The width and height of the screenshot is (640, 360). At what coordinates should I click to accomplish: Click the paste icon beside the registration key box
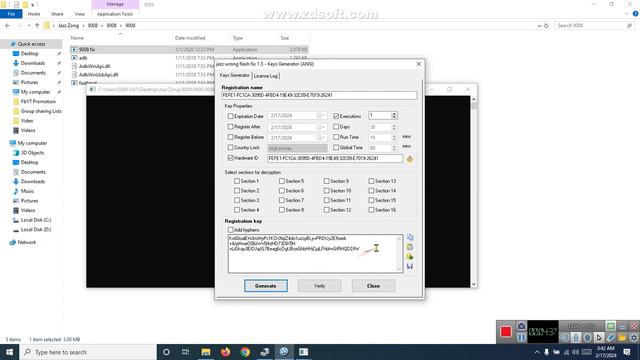(x=410, y=247)
